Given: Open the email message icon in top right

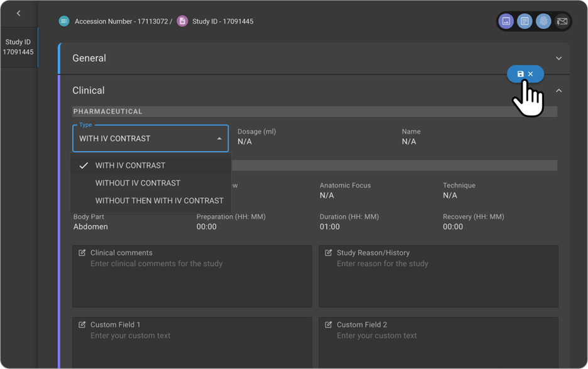Looking at the screenshot, I should pyautogui.click(x=563, y=21).
